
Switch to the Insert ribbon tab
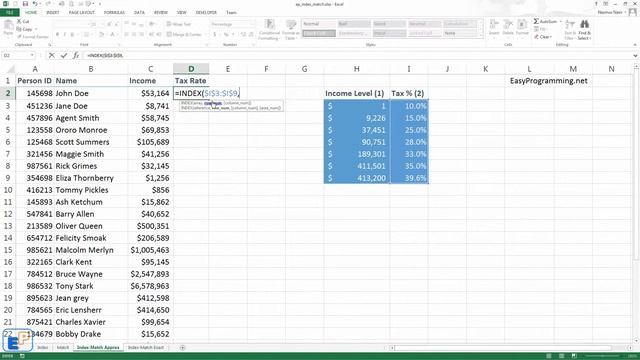tap(53, 13)
